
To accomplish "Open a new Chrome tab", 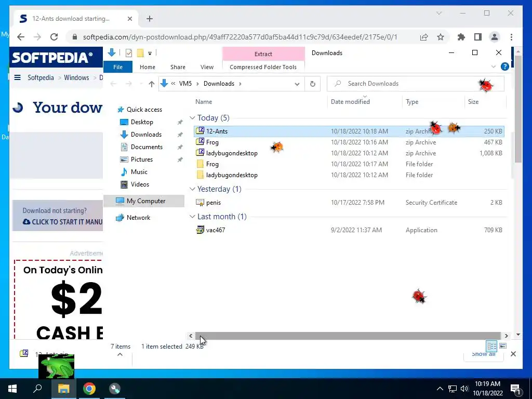I will point(150,19).
